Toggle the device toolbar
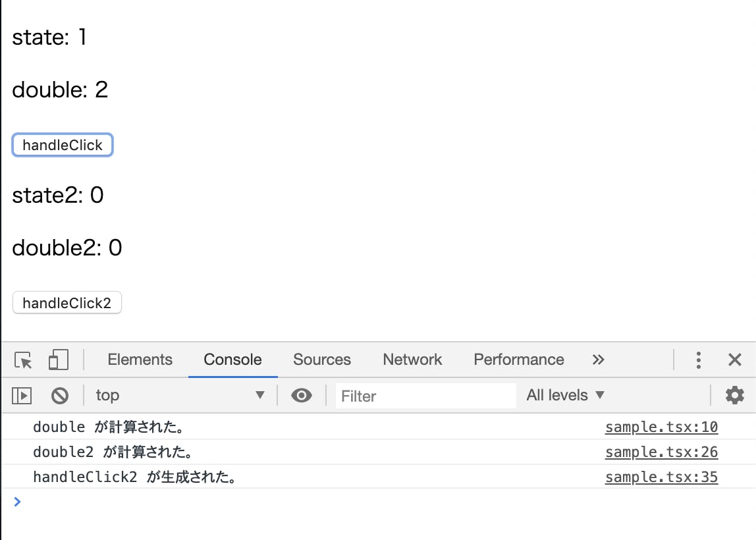 coord(58,360)
